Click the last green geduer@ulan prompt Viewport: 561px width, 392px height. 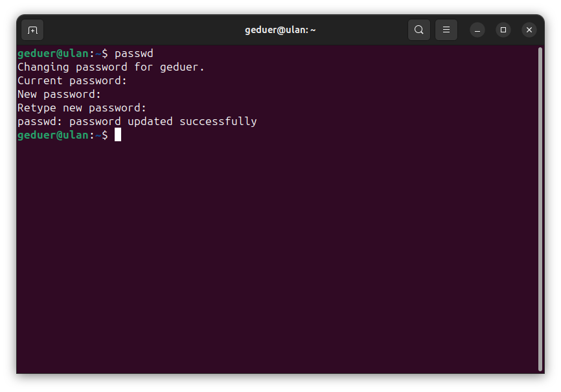tap(53, 135)
